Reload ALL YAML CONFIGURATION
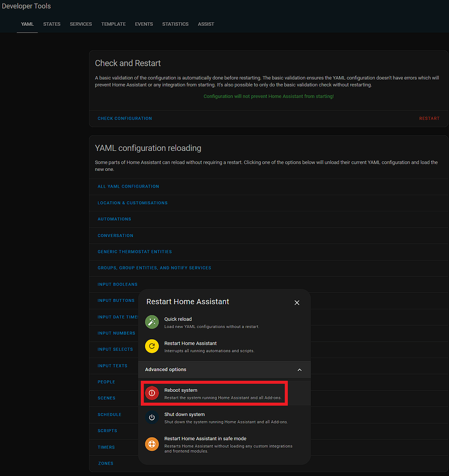 click(128, 186)
